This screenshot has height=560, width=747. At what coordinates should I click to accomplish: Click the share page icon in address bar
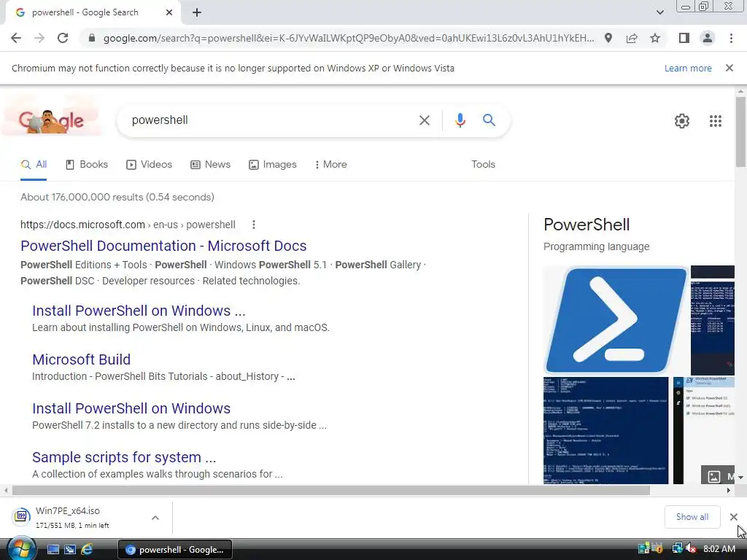tap(632, 38)
